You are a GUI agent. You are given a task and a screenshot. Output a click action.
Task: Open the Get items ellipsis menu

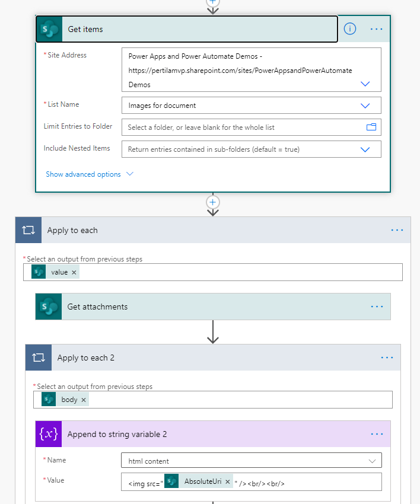coord(377,28)
